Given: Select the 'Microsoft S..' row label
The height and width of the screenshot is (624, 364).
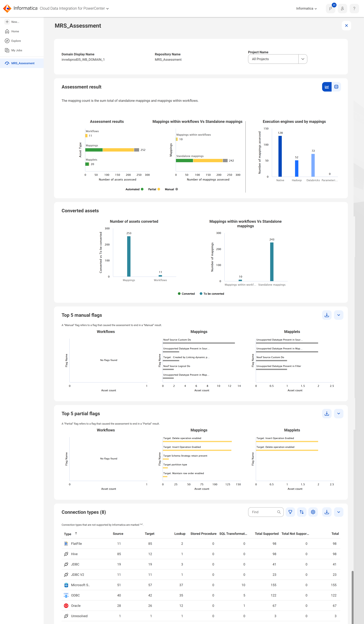Looking at the screenshot, I should pos(80,585).
